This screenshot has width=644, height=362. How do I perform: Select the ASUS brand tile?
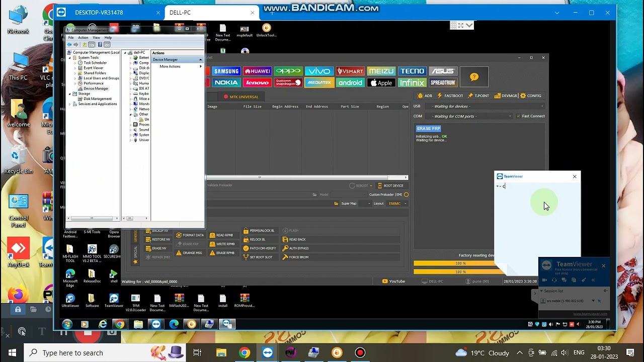tap(443, 71)
